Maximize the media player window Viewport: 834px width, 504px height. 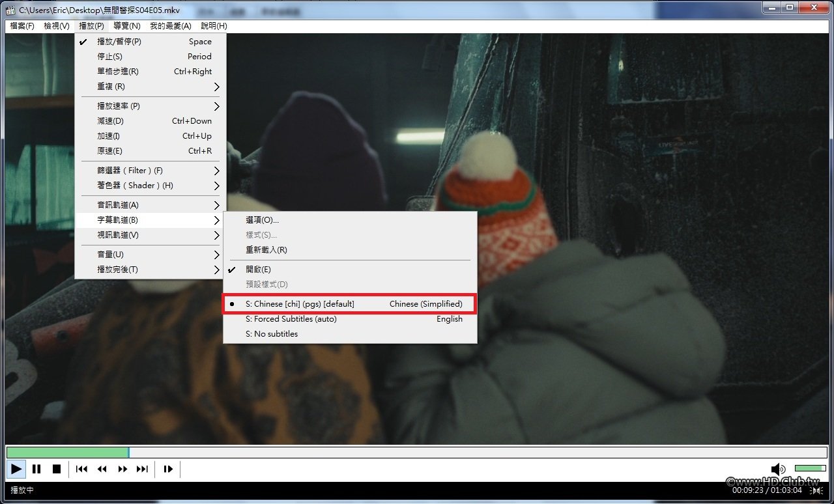point(789,7)
